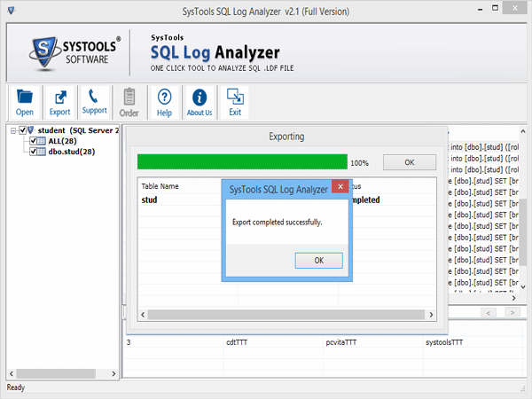The height and width of the screenshot is (399, 532).
Task: Click the systoolsTTT cell
Action: click(444, 342)
